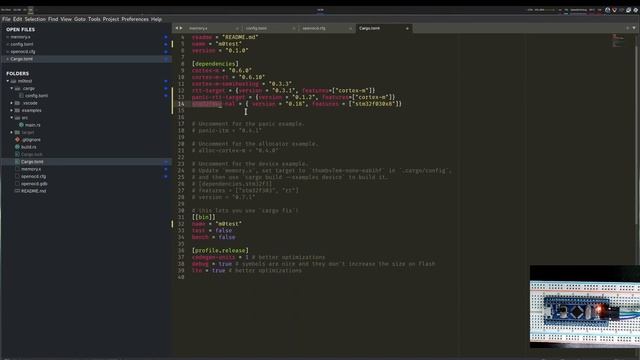Click the minimap code preview
This screenshot has width=640, height=360.
point(618,40)
